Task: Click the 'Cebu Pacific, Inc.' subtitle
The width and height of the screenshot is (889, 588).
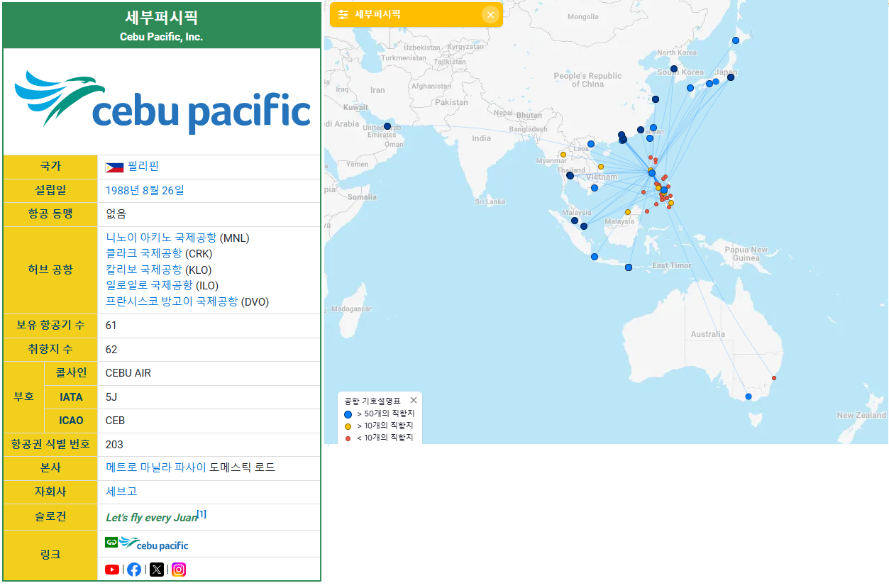Action: pyautogui.click(x=162, y=37)
